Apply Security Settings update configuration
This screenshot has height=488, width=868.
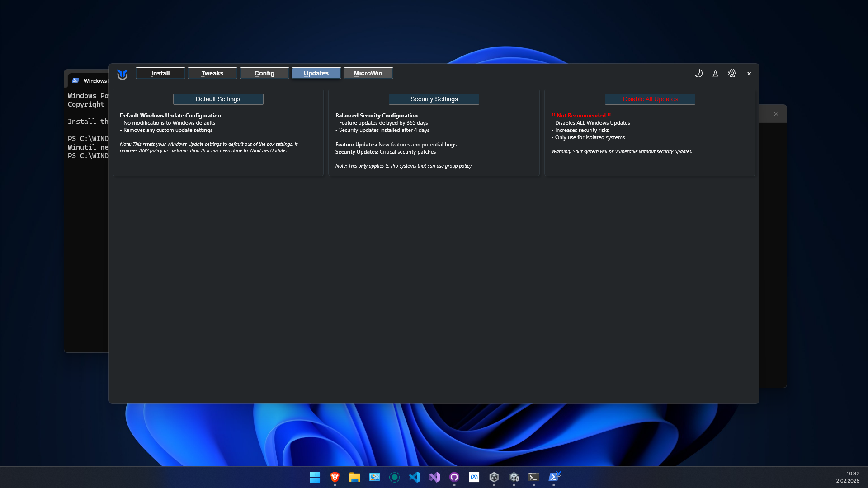434,99
